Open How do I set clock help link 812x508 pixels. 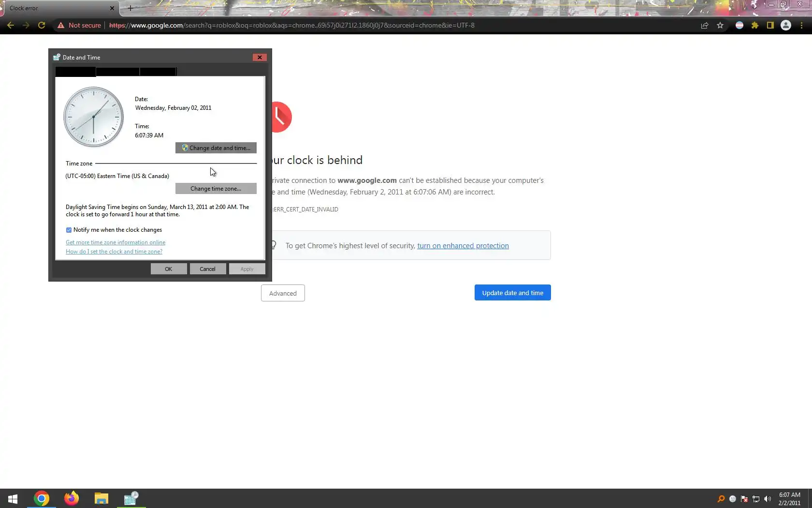pyautogui.click(x=114, y=252)
